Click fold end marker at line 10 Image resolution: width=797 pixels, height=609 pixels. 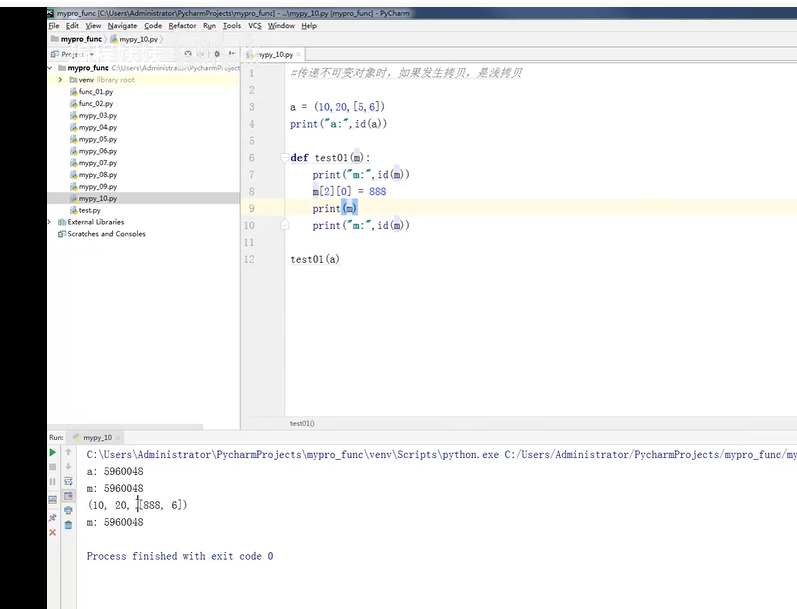[285, 225]
